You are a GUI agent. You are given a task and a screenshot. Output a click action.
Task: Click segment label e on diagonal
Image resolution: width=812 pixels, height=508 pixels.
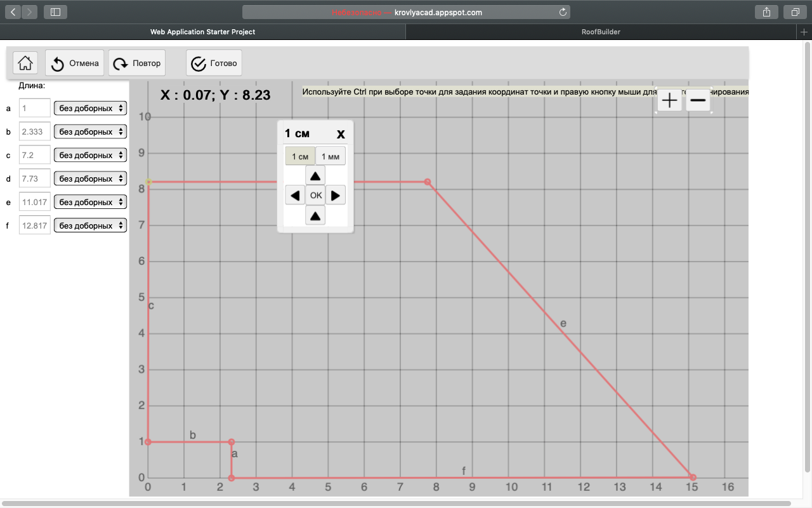tap(563, 324)
